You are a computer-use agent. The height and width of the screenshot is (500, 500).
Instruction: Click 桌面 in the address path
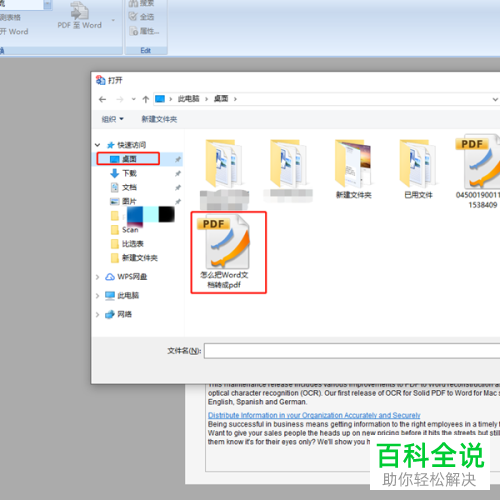click(x=221, y=99)
